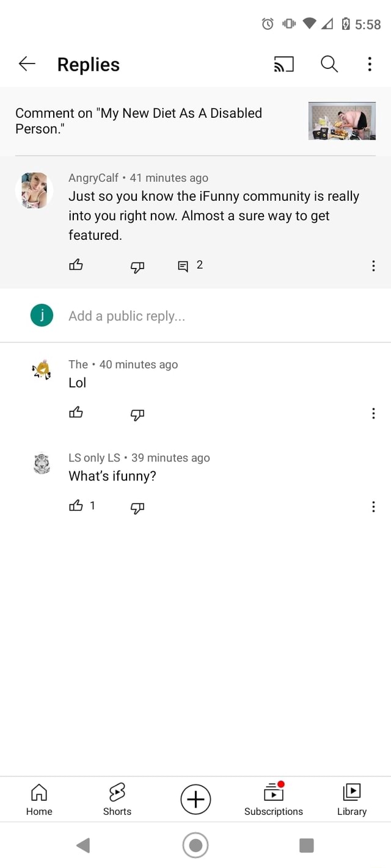Open search from the Replies screen
The image size is (391, 868).
pyautogui.click(x=329, y=64)
